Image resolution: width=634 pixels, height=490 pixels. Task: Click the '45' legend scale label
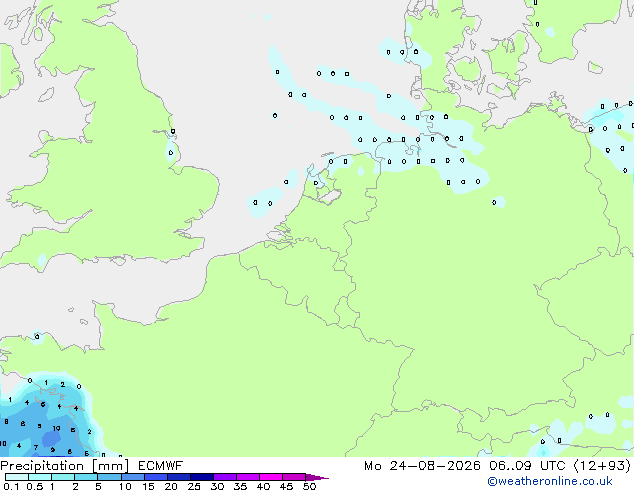[286, 486]
